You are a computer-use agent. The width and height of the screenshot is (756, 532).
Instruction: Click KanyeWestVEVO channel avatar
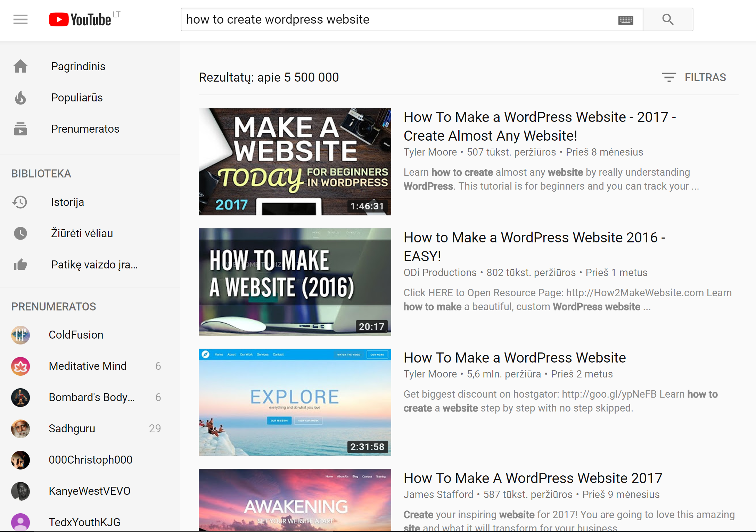pyautogui.click(x=20, y=491)
